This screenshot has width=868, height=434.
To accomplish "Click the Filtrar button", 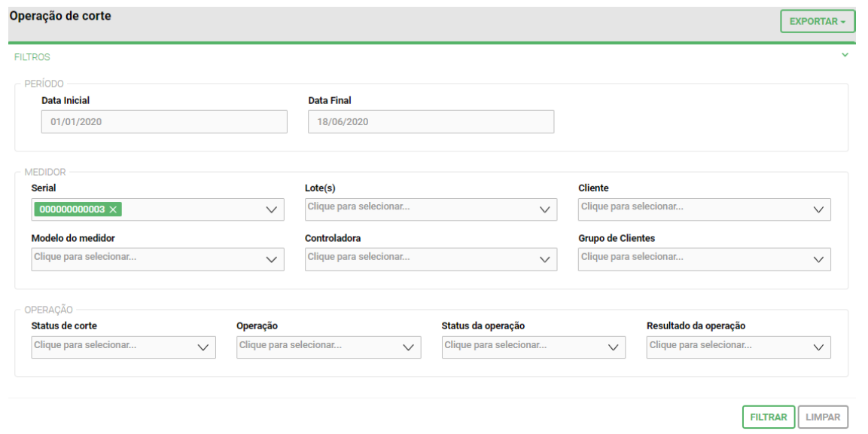I will tap(768, 417).
